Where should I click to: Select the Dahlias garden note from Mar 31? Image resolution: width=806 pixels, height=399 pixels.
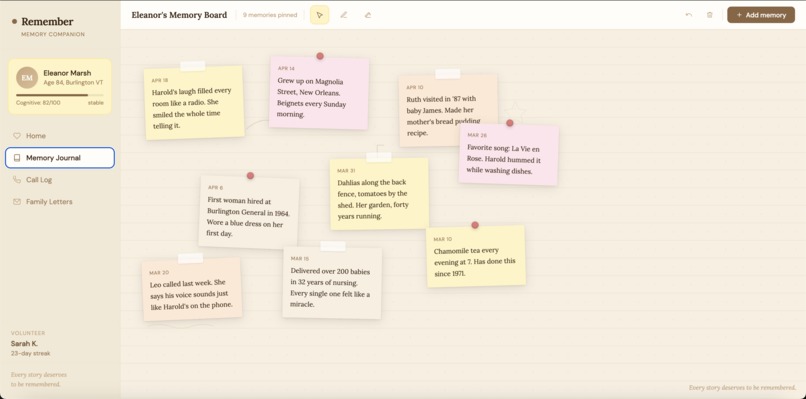coord(379,194)
